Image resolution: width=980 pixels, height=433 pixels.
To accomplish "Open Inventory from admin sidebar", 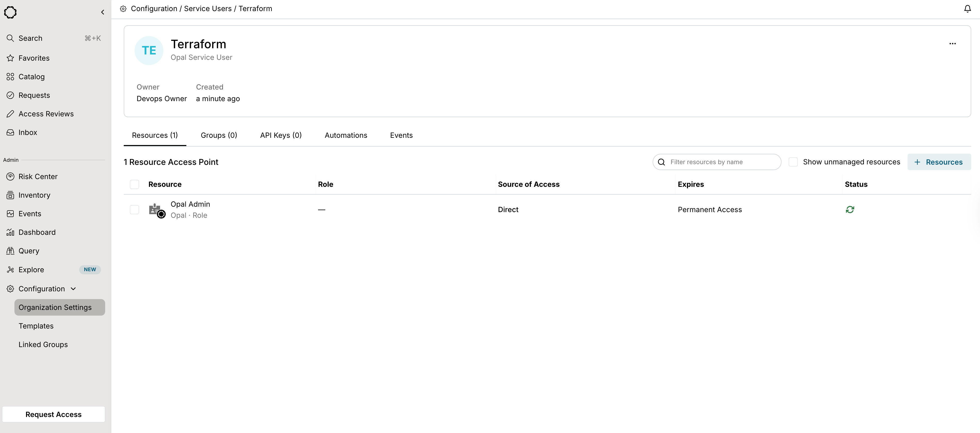I will (x=34, y=195).
